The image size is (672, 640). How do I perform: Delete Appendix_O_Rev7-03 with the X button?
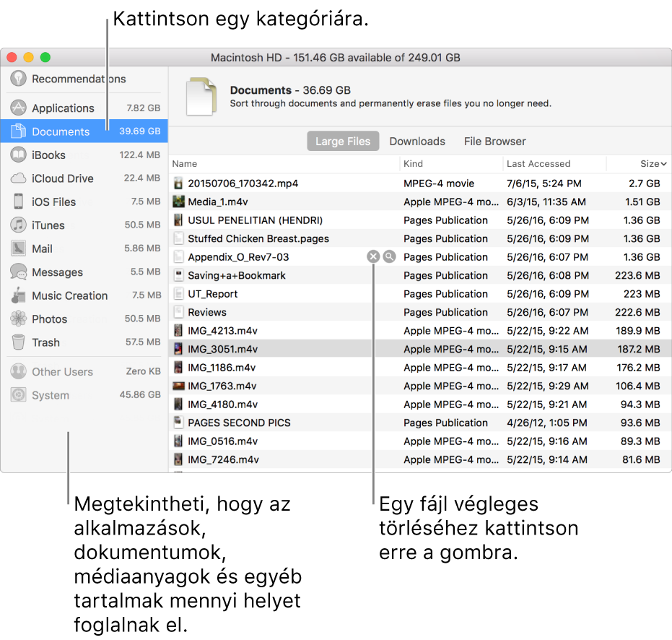[373, 257]
